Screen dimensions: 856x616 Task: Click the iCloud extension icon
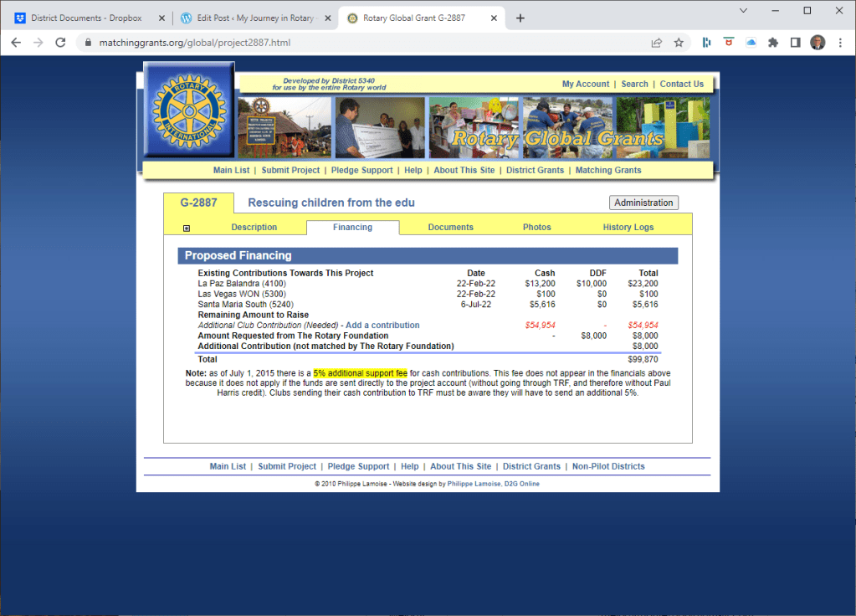(751, 43)
